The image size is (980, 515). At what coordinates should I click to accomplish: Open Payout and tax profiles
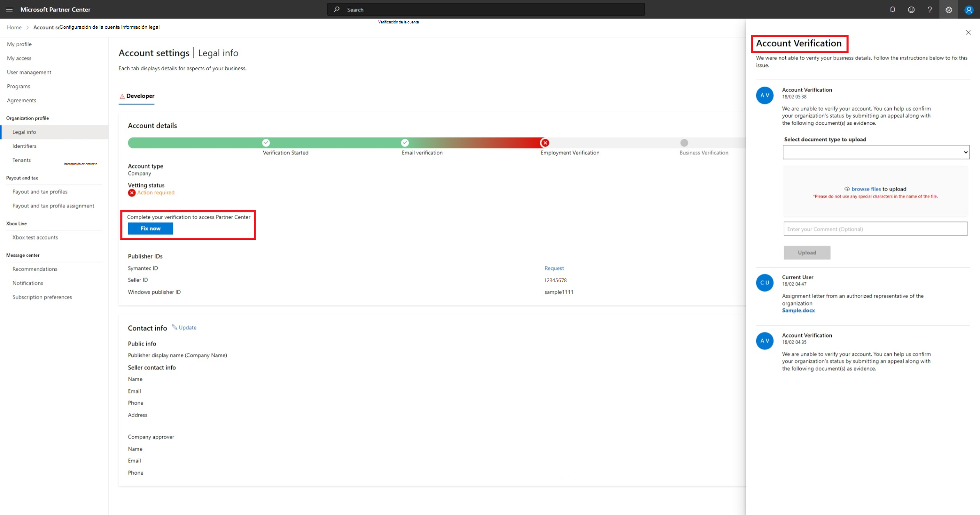(x=40, y=192)
